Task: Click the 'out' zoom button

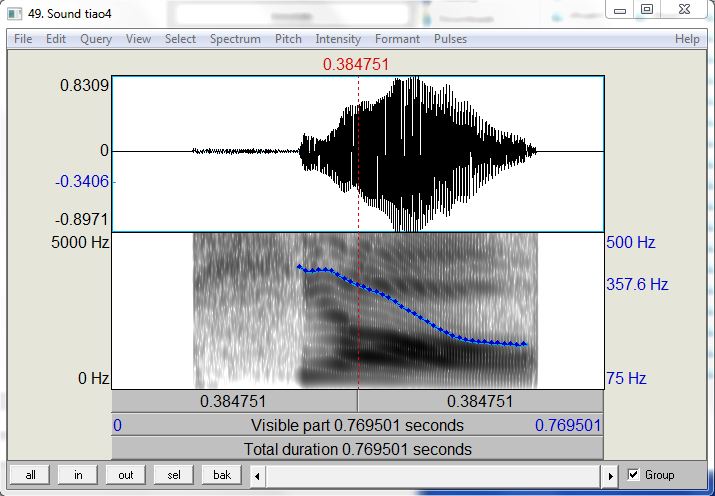Action: (126, 475)
